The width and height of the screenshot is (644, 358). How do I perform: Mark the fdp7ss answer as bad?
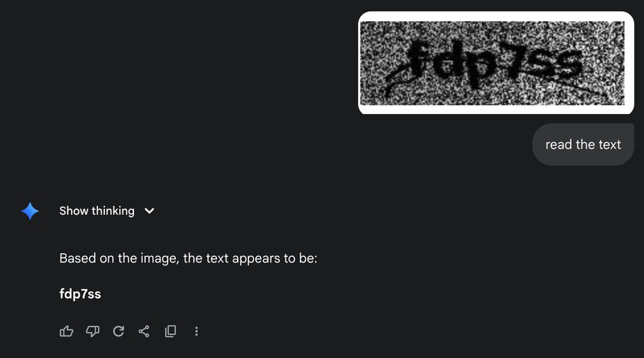click(x=92, y=331)
